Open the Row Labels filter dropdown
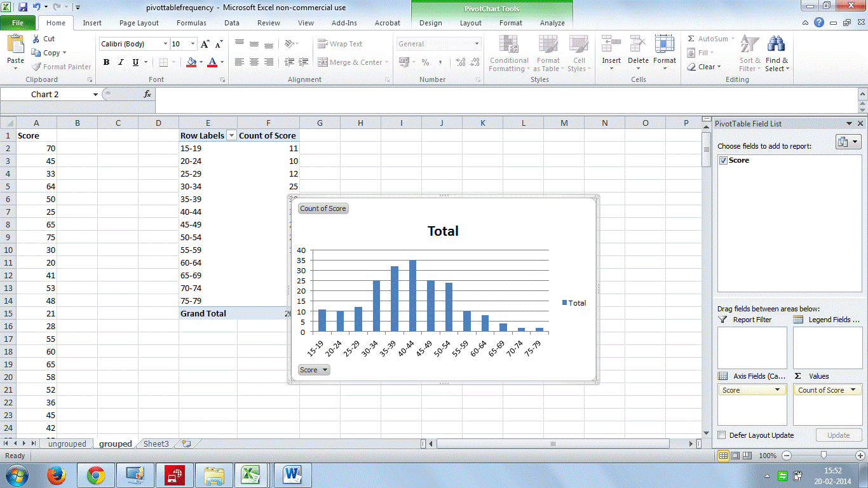This screenshot has height=488, width=868. coord(231,135)
